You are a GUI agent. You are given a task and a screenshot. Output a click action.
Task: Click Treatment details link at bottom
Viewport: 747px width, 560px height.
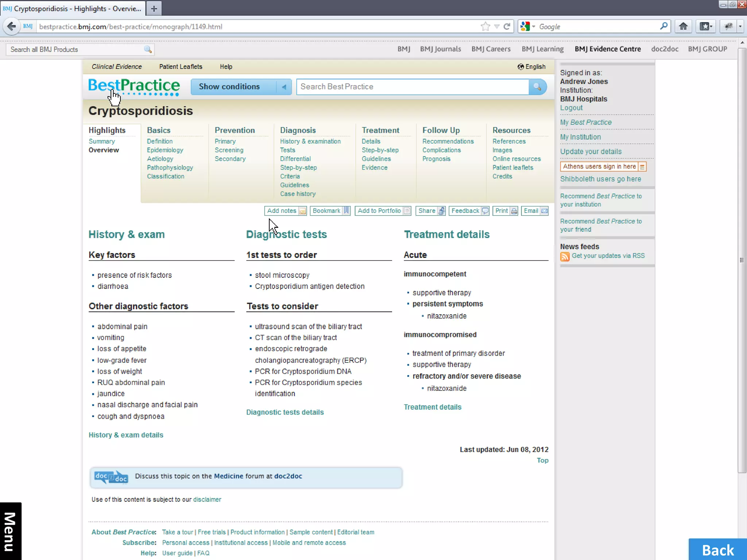pos(432,407)
